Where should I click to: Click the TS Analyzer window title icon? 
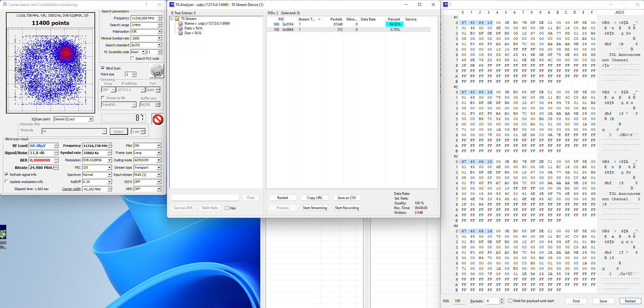172,4
